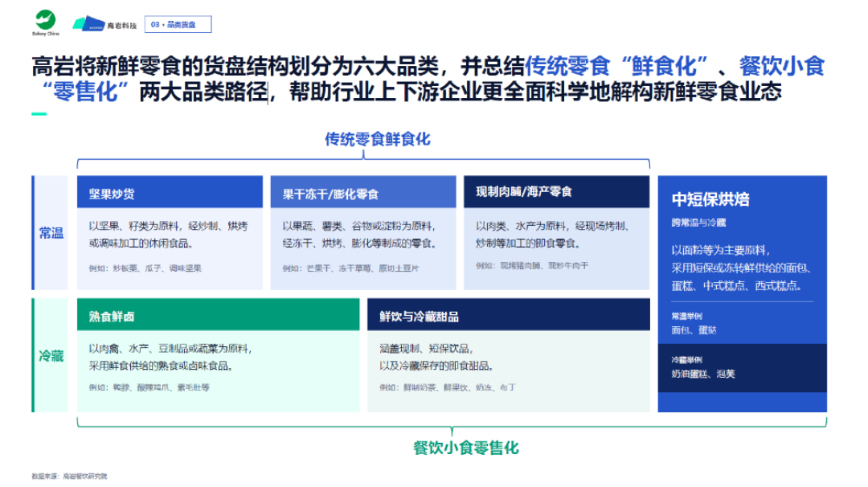
Task: Select the '冷藏' row label
Action: click(51, 356)
